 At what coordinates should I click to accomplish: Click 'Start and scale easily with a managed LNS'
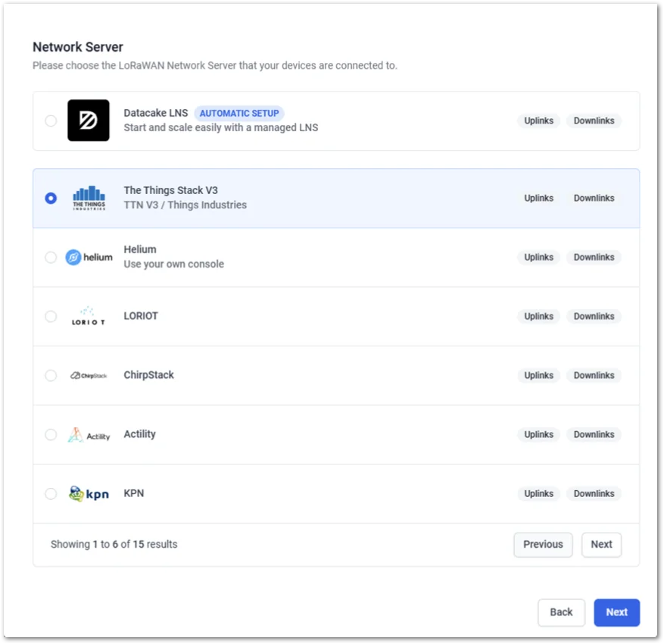click(220, 127)
